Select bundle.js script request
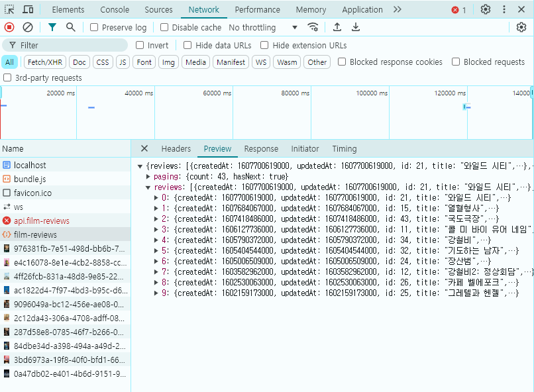 pos(65,179)
